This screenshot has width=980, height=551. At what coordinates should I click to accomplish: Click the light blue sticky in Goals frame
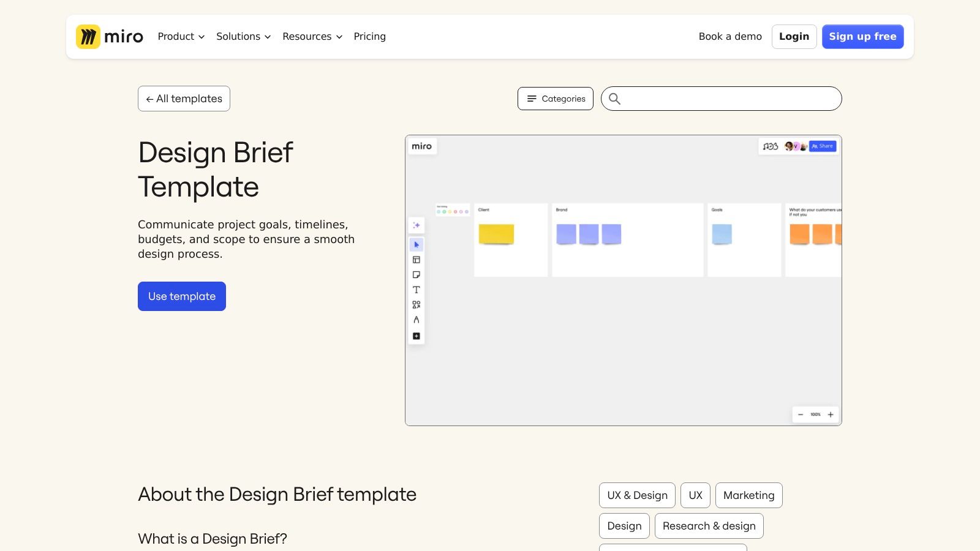pos(722,234)
